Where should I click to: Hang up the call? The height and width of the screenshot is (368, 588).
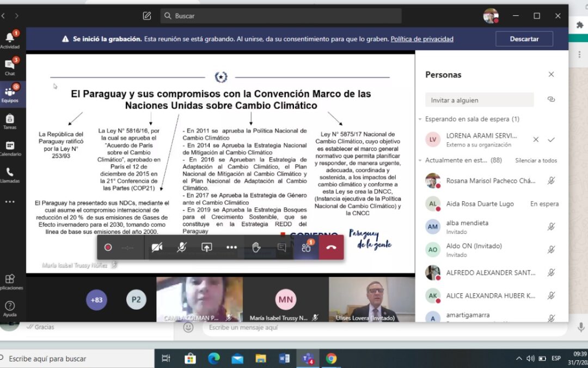tap(331, 247)
